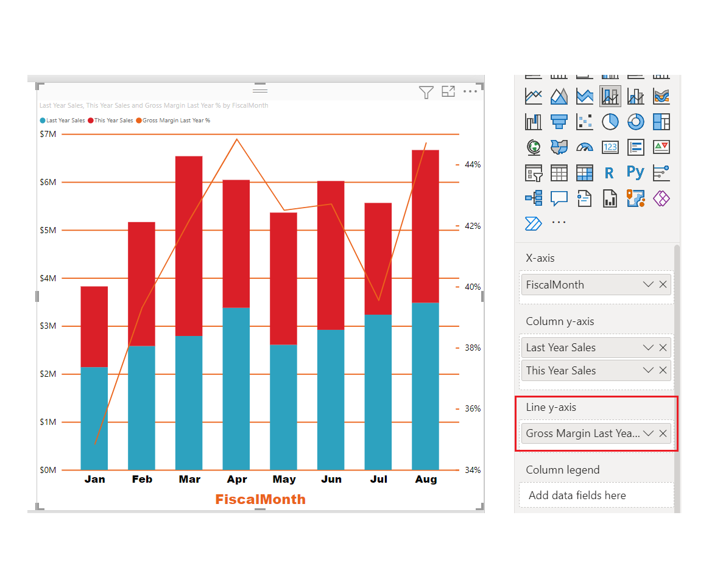709x588 pixels.
Task: Remove the FiscalMonth field from X-axis
Action: coord(663,284)
